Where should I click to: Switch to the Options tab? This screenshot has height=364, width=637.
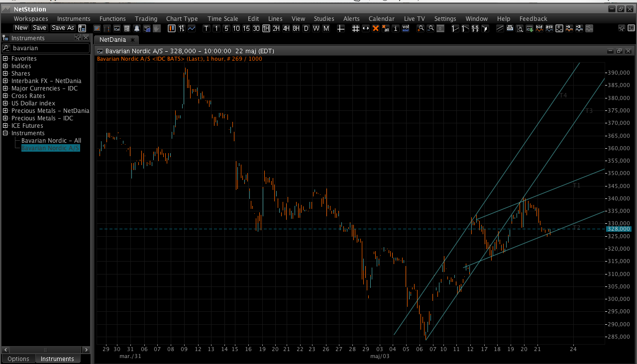pyautogui.click(x=18, y=359)
